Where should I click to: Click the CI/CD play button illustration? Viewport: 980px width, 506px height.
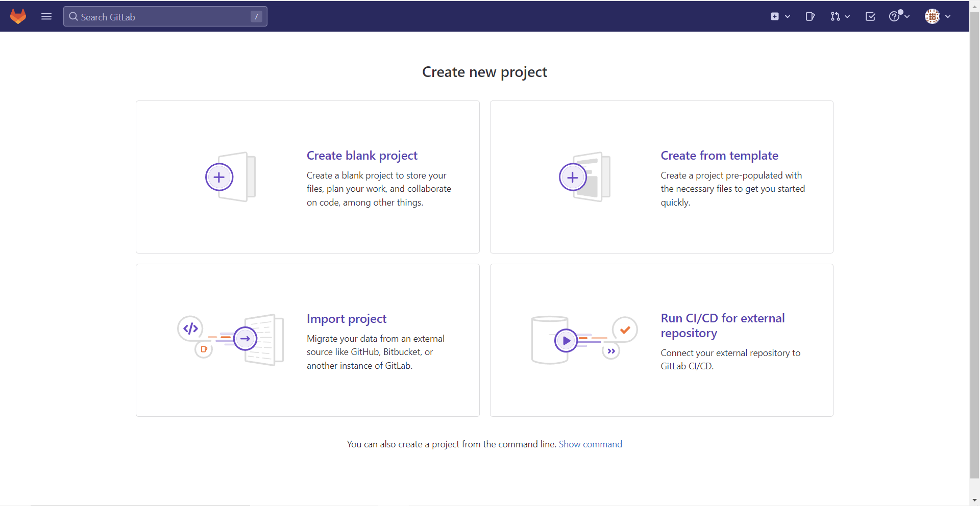[x=566, y=340]
